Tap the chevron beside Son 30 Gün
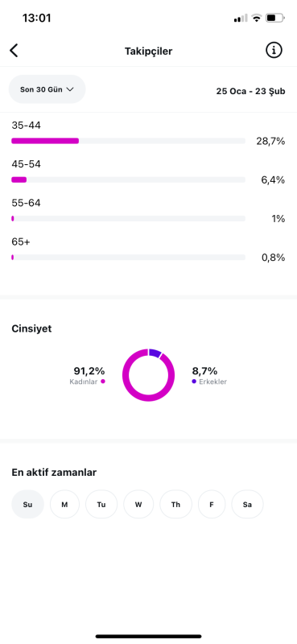Viewport: 297px width, 644px height. [x=70, y=89]
